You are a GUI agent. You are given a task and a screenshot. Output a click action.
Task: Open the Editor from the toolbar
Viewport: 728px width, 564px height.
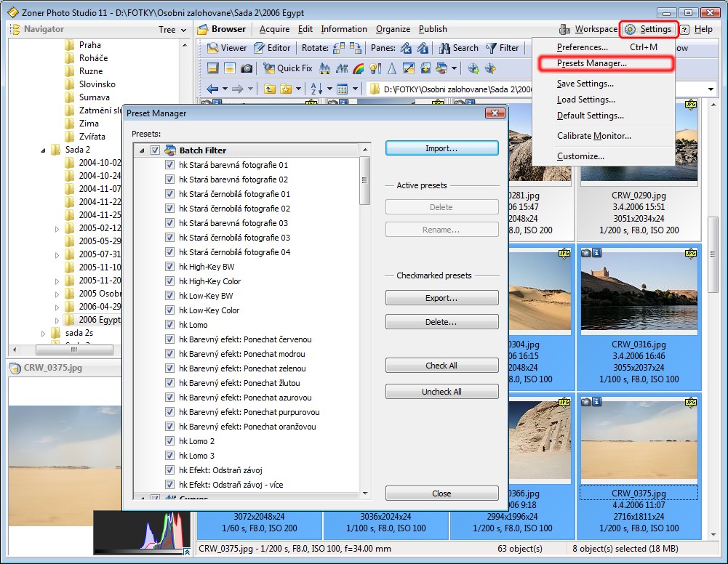coord(273,48)
